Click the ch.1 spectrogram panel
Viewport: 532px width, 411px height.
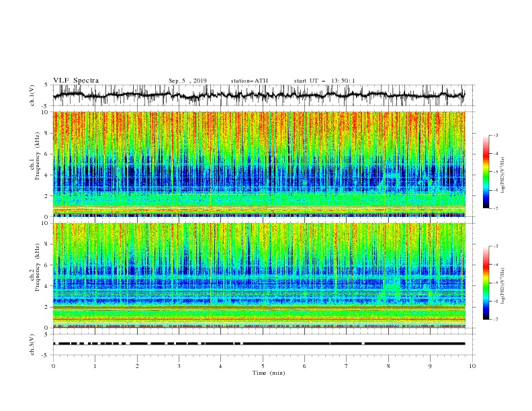pyautogui.click(x=259, y=164)
